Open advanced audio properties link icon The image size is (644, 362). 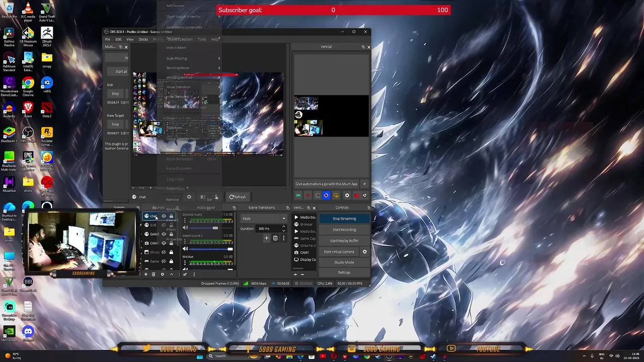185,274
